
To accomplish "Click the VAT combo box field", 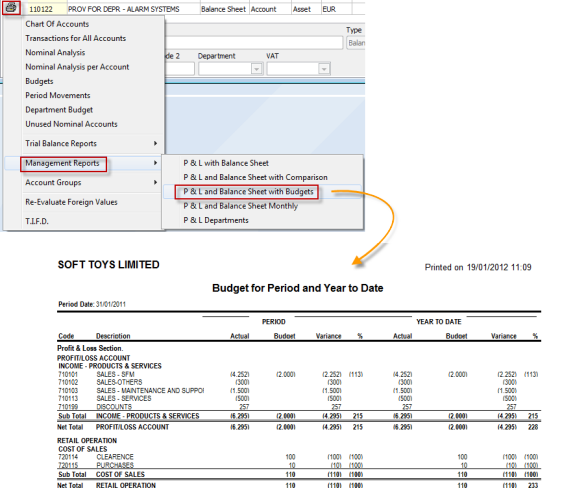I will 299,69.
